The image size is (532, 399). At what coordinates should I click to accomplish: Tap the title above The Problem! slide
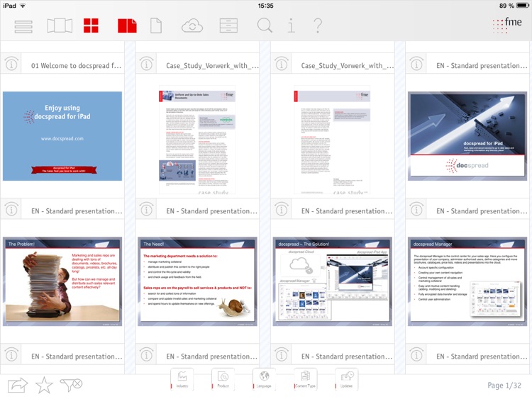(77, 211)
